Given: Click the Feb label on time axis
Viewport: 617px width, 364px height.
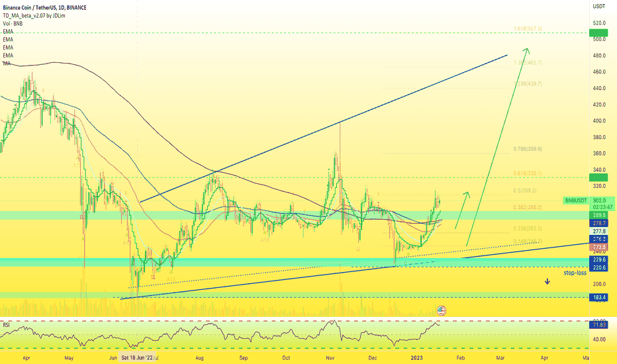Looking at the screenshot, I should pyautogui.click(x=460, y=358).
